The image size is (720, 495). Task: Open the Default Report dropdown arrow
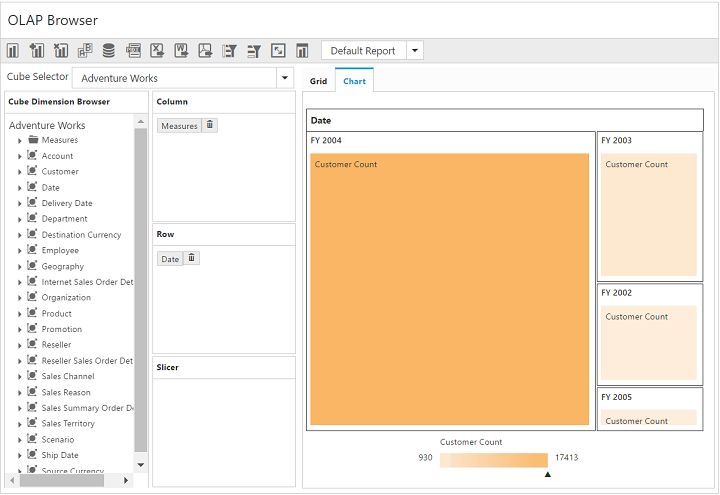coord(415,51)
